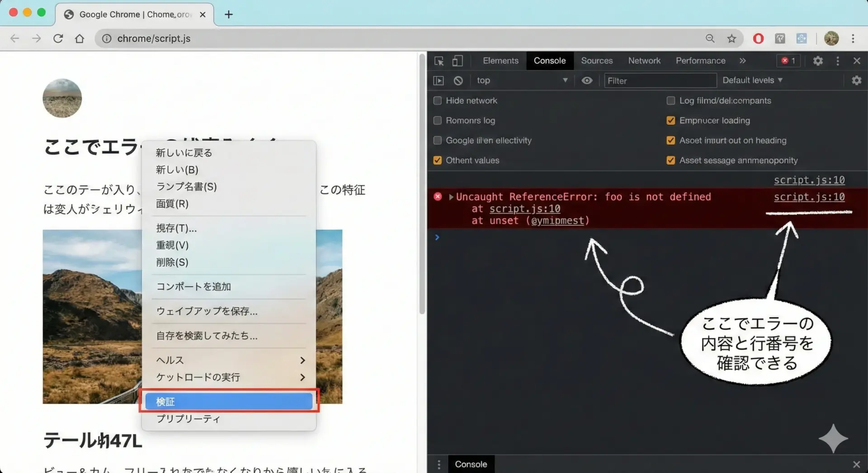Reload the page with refresh icon

click(58, 39)
